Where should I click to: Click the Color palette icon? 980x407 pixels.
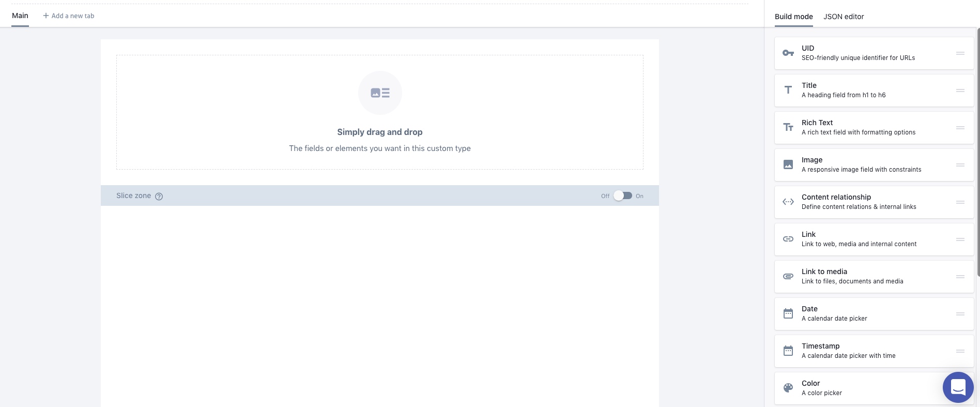point(788,388)
